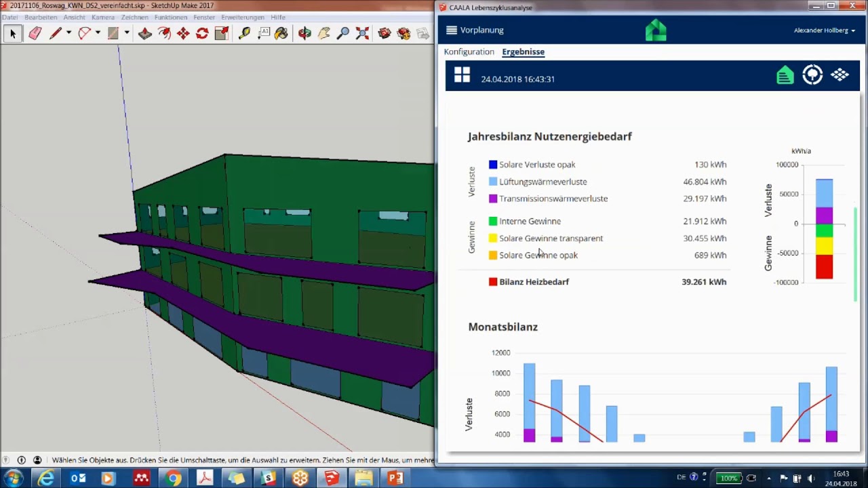
Task: Click the light blue Lüftungswärmeverluste swatch
Action: 493,182
